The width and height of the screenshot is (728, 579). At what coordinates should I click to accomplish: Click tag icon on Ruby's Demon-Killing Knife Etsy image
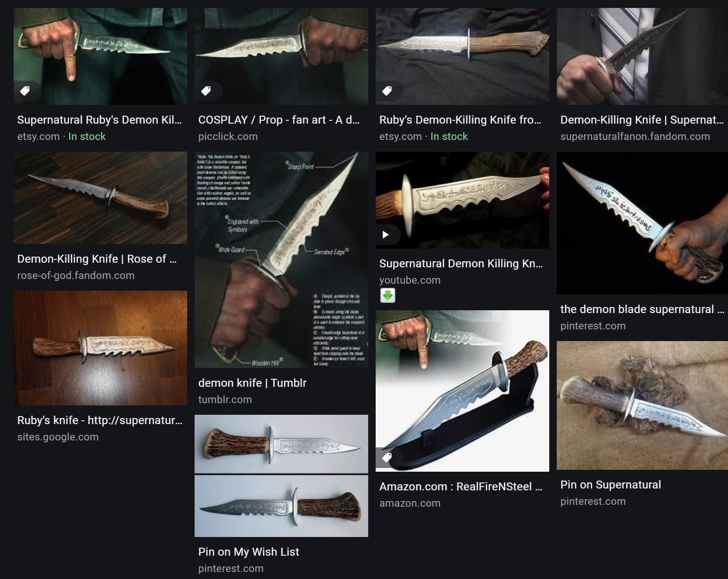[x=387, y=91]
